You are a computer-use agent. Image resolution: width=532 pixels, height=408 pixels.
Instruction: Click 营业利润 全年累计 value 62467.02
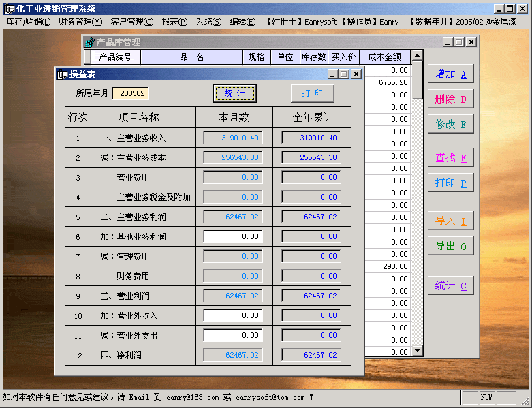coord(311,296)
